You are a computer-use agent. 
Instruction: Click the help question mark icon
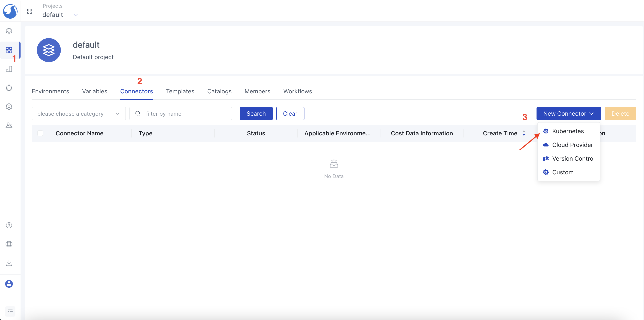(x=9, y=225)
